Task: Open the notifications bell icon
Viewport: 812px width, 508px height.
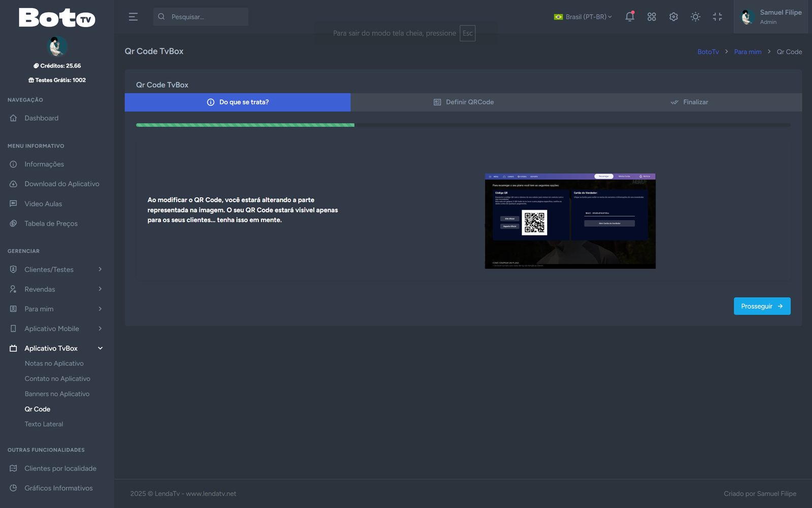Action: coord(630,17)
